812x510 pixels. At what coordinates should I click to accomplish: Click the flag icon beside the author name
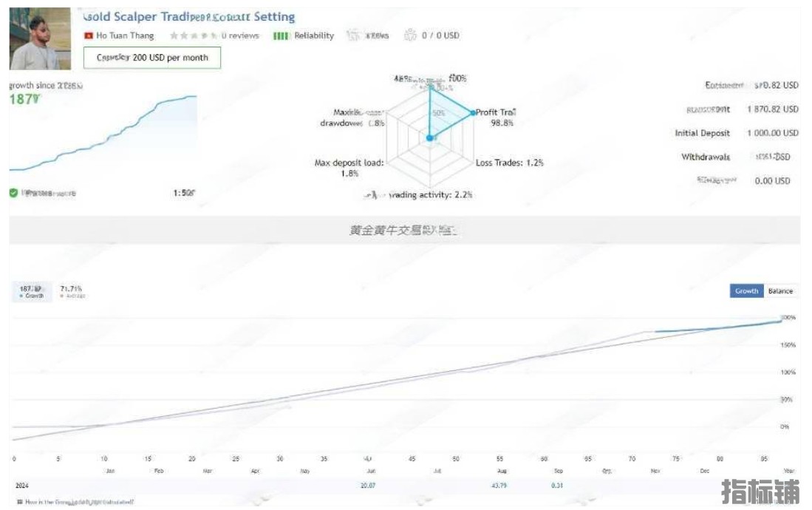(x=88, y=35)
